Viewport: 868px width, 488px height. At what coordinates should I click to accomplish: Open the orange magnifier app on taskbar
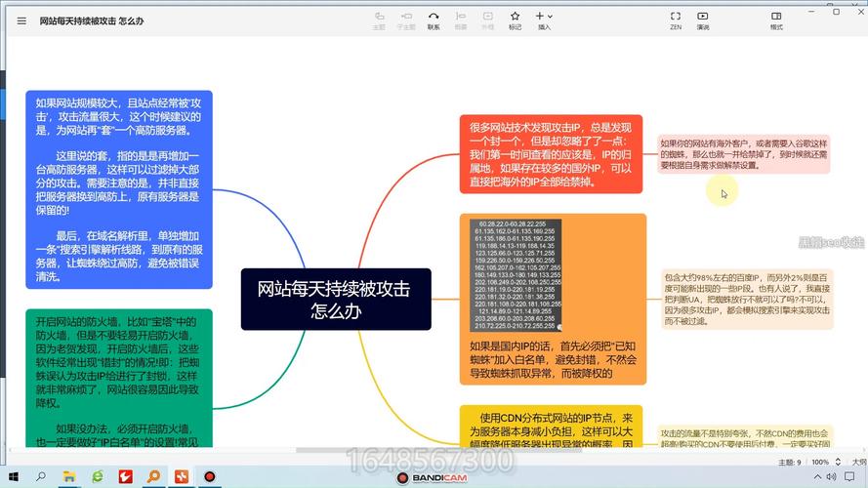[x=153, y=476]
